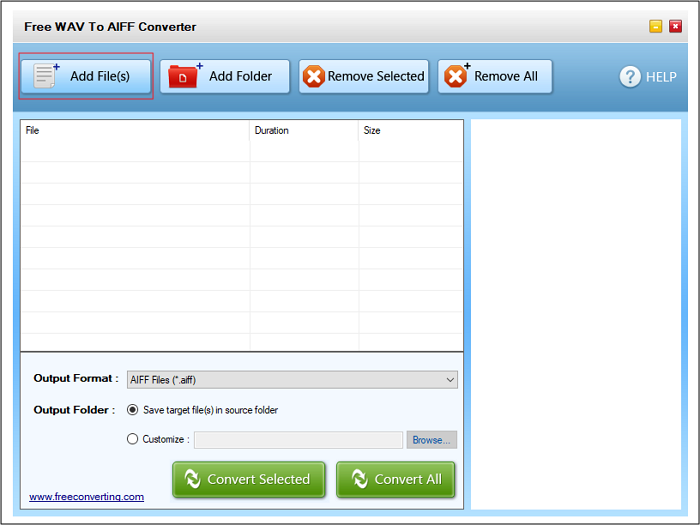700x525 pixels.
Task: Click the Add File(s) document icon
Action: [46, 76]
